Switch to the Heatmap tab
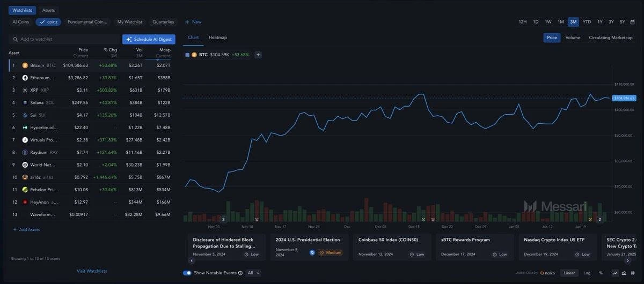Screen dimensions: 644x284 click(x=217, y=38)
